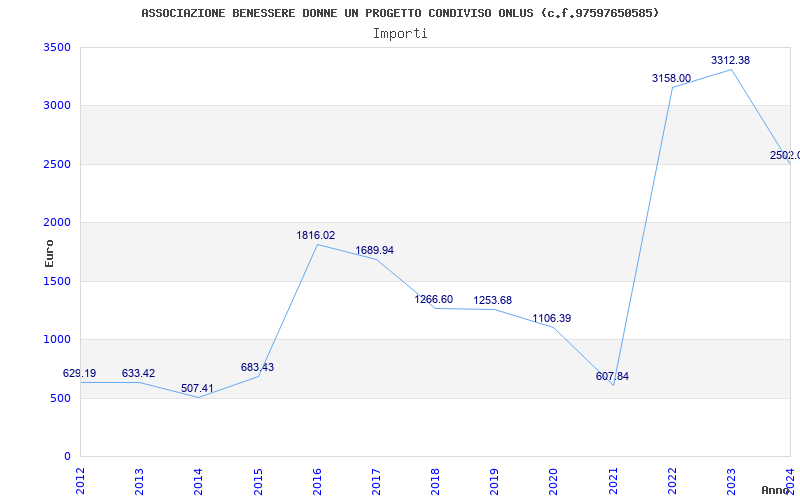Viewport: 800px width, 500px height.
Task: Select the 1500 tick on the Euro axis
Action: point(57,282)
